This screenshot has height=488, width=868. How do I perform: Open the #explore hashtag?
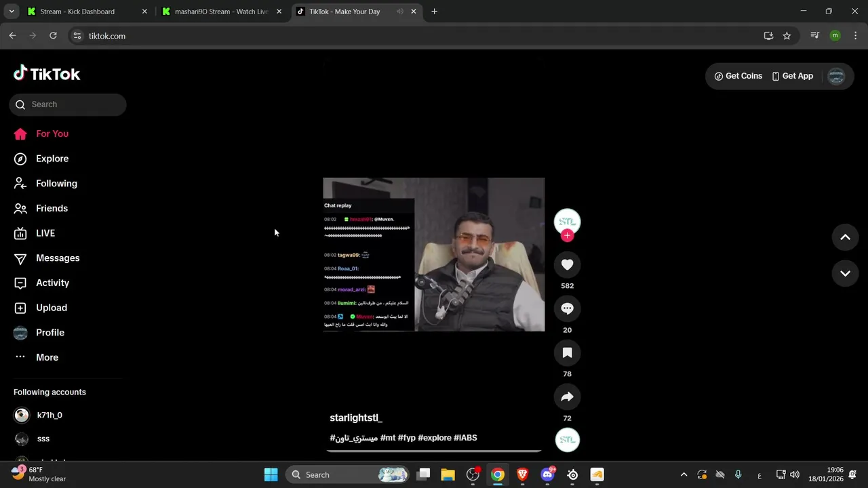[x=435, y=438]
